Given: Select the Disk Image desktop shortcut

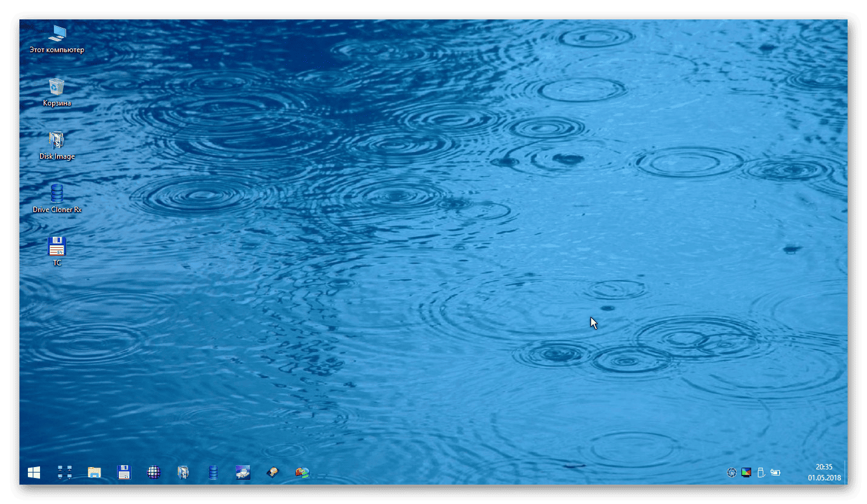Looking at the screenshot, I should click(x=57, y=145).
